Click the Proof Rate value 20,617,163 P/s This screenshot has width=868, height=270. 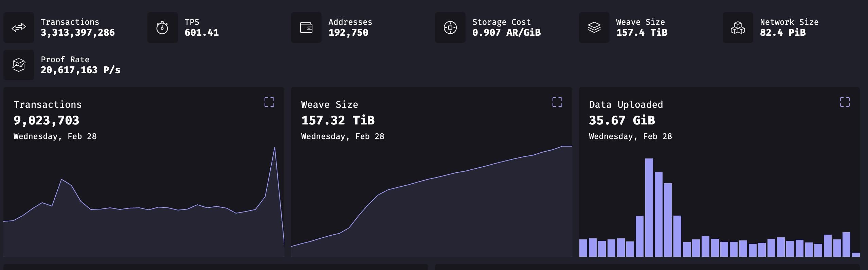pos(80,70)
